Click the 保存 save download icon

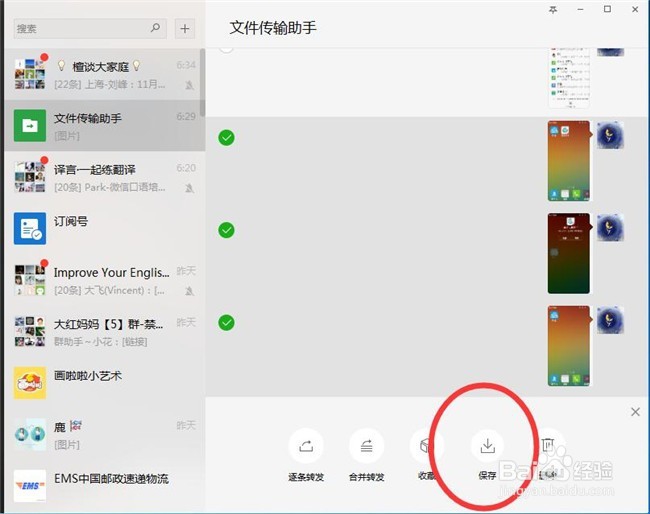click(x=488, y=446)
